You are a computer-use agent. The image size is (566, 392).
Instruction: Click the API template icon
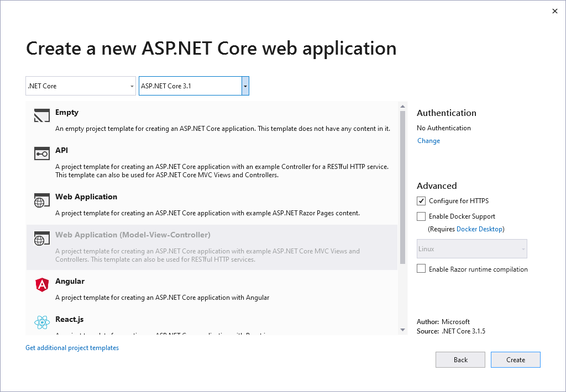(x=42, y=154)
